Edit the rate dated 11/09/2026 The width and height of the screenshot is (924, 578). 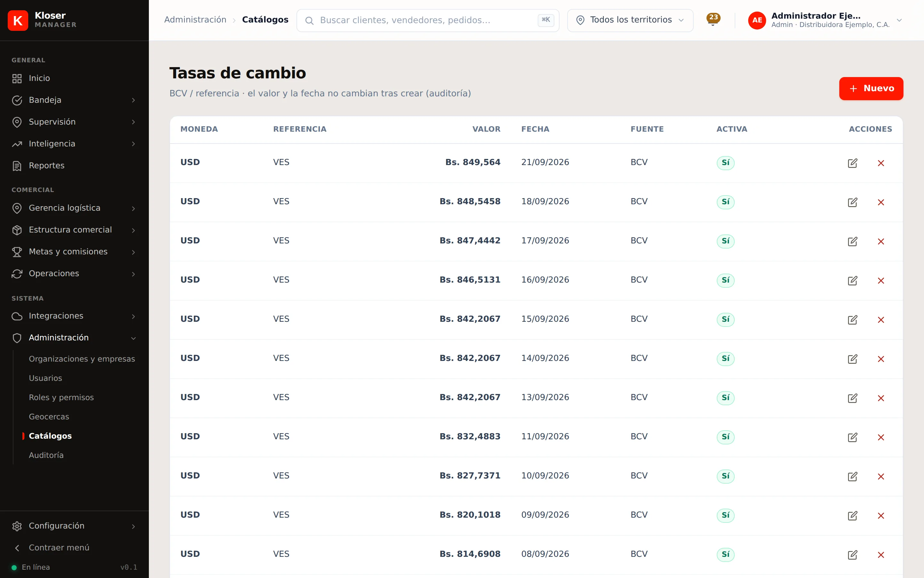(852, 437)
